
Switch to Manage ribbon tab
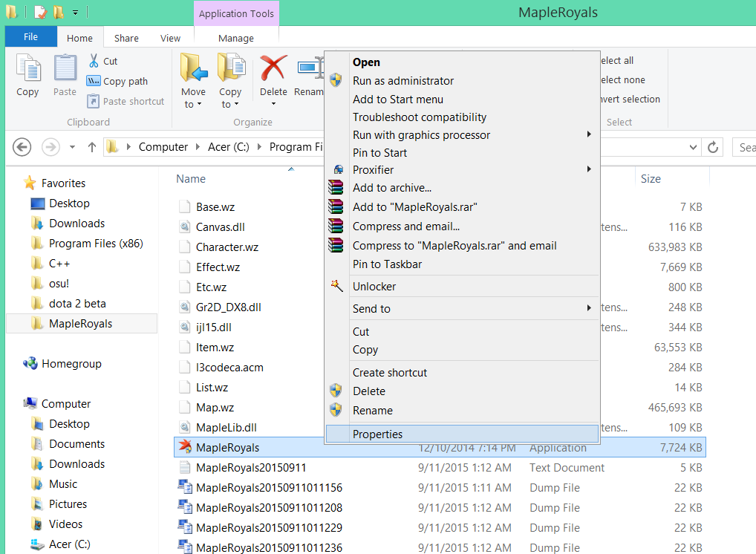click(235, 38)
